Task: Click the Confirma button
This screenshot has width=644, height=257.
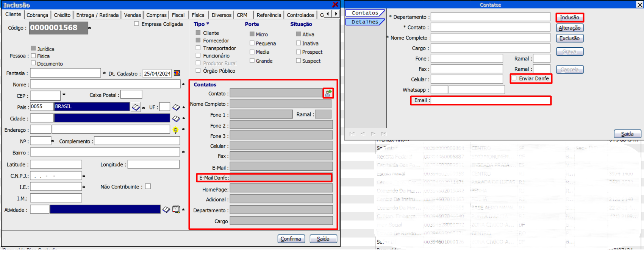Action: click(x=291, y=239)
